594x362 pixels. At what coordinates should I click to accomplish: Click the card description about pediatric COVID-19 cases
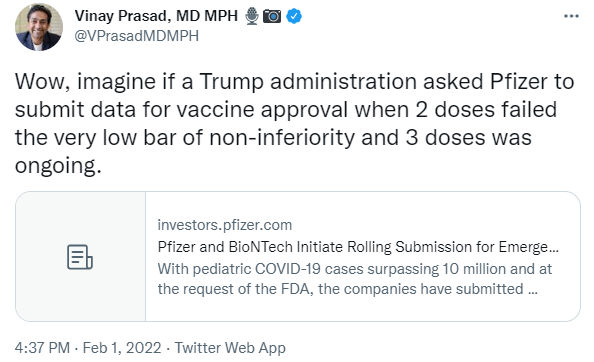pyautogui.click(x=355, y=279)
